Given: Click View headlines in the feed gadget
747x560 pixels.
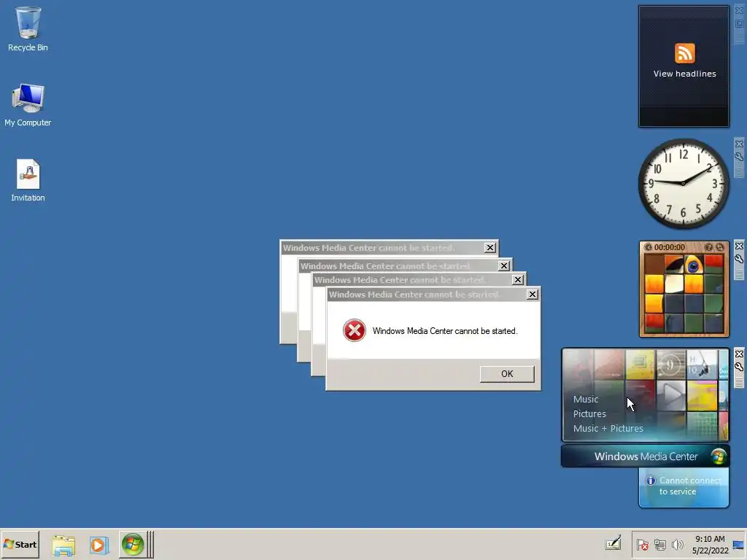Looking at the screenshot, I should 684,74.
